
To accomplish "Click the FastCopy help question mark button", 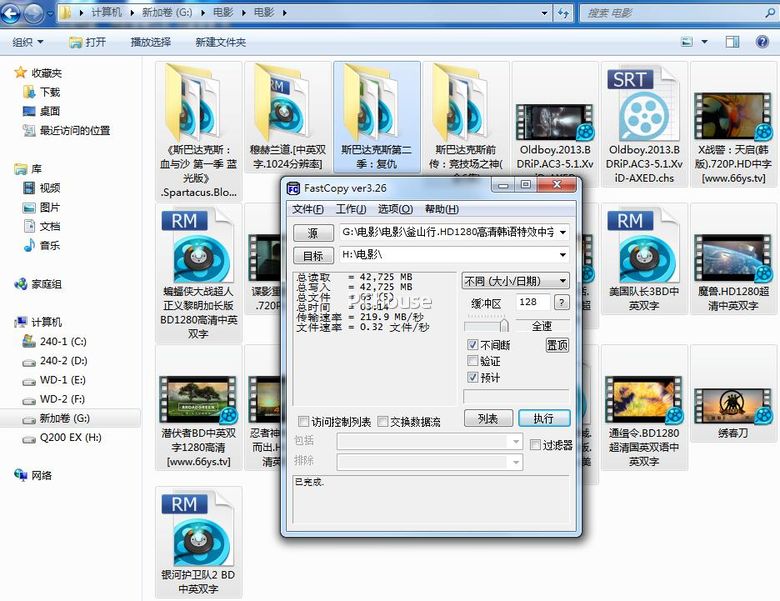I will (x=562, y=302).
